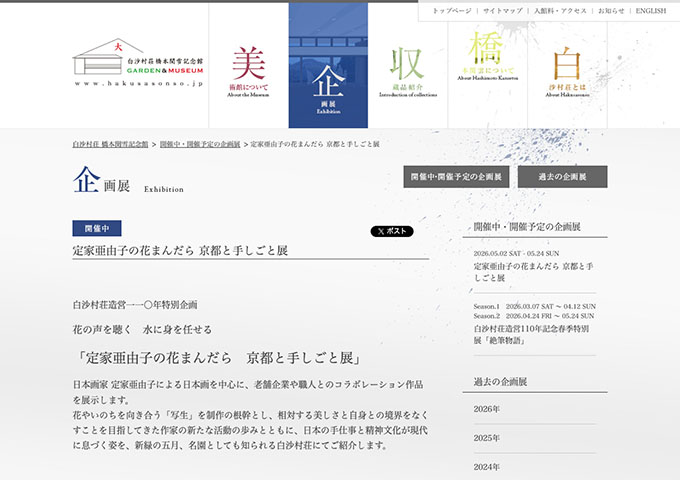Click the 過去の企画展 button
The width and height of the screenshot is (680, 480).
(x=562, y=176)
